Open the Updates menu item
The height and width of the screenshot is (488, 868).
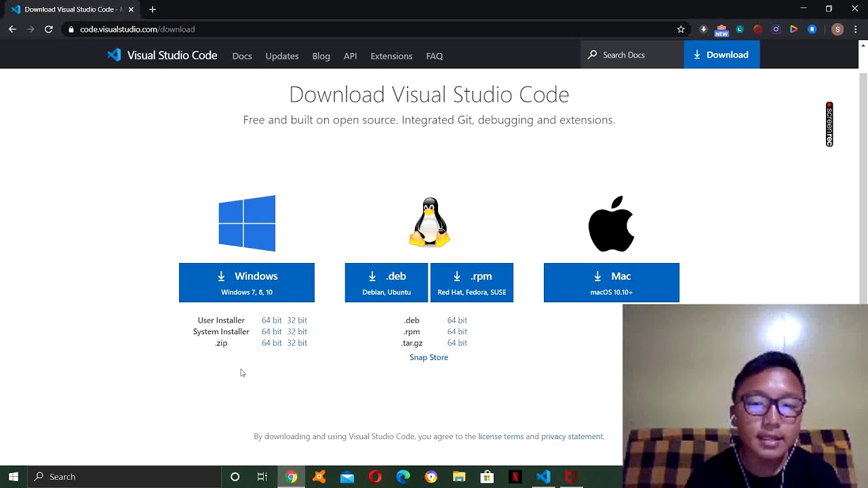[282, 56]
